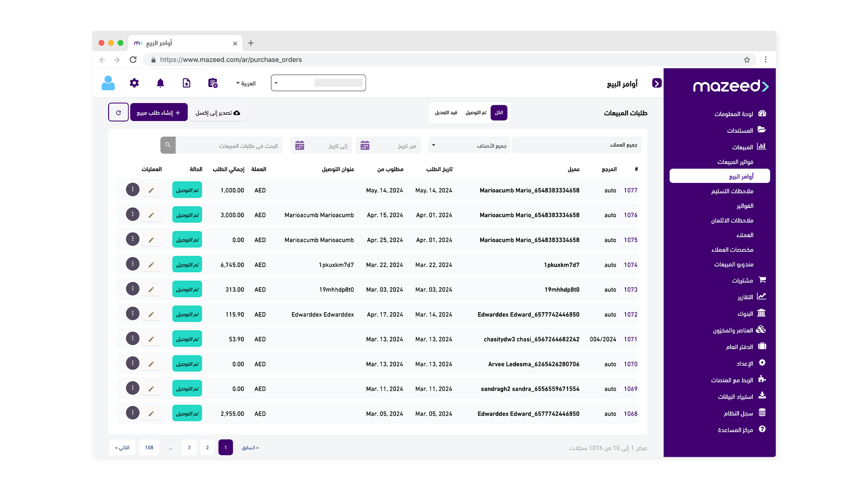The height and width of the screenshot is (488, 868).
Task: Click the refresh button beside create order
Action: pyautogui.click(x=118, y=113)
